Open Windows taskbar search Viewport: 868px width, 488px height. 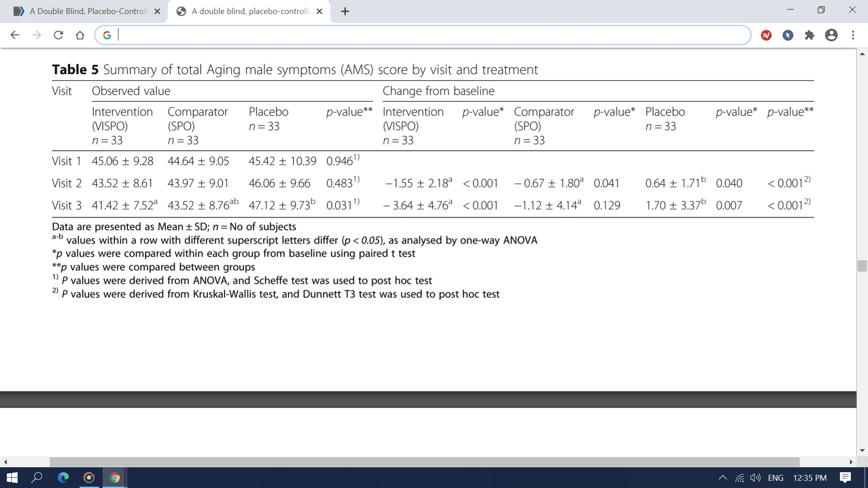pos(37,478)
